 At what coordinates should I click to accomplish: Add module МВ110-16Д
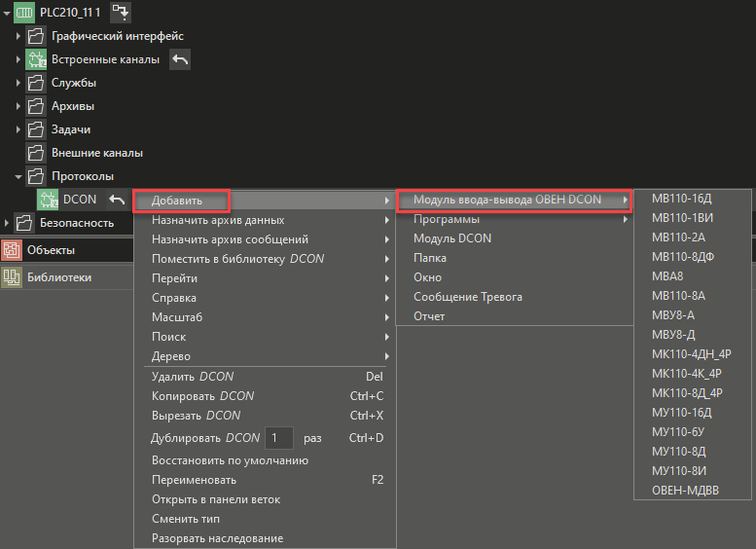click(x=693, y=199)
